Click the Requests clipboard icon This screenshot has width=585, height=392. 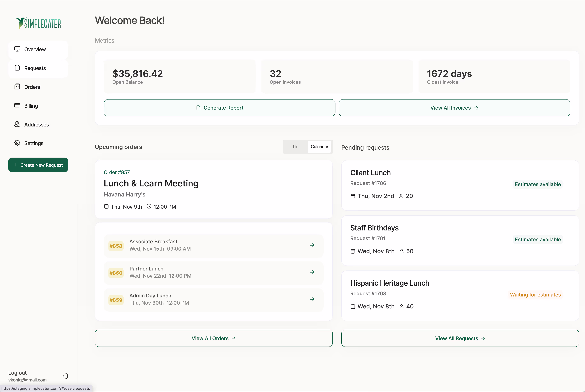pyautogui.click(x=17, y=68)
